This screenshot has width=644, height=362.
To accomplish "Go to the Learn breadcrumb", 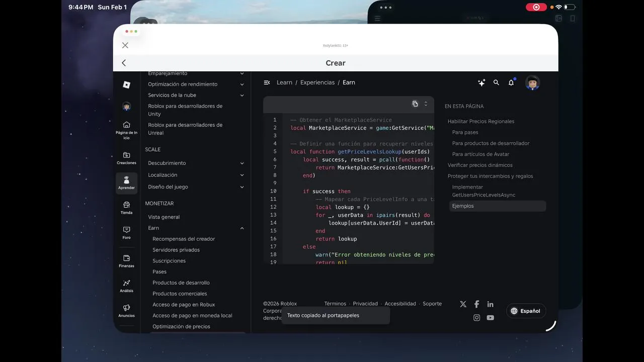I will 284,82.
